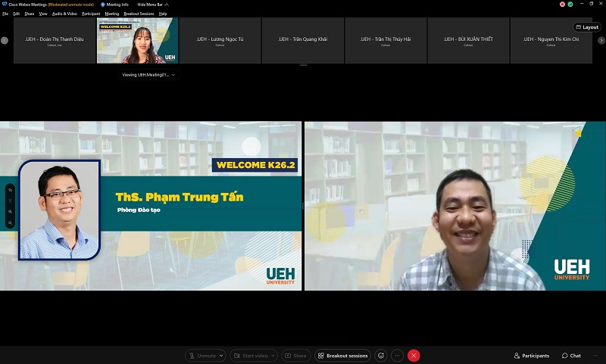This screenshot has height=364, width=606.
Task: Open Breakout sessions from bottom toolbar
Action: pos(342,356)
